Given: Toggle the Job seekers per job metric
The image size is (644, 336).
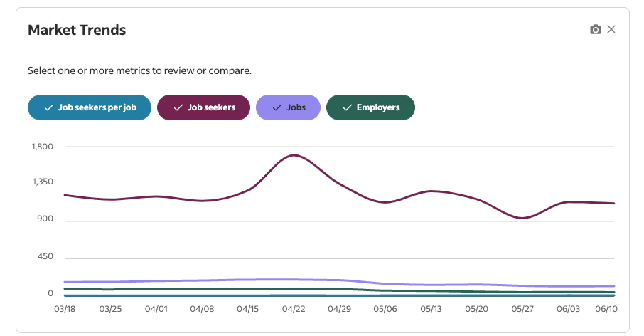Looking at the screenshot, I should tap(90, 107).
